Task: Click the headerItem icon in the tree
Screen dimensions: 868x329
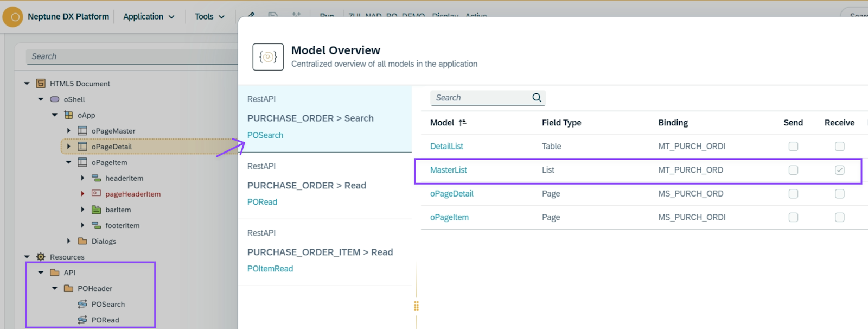Action: [x=97, y=178]
